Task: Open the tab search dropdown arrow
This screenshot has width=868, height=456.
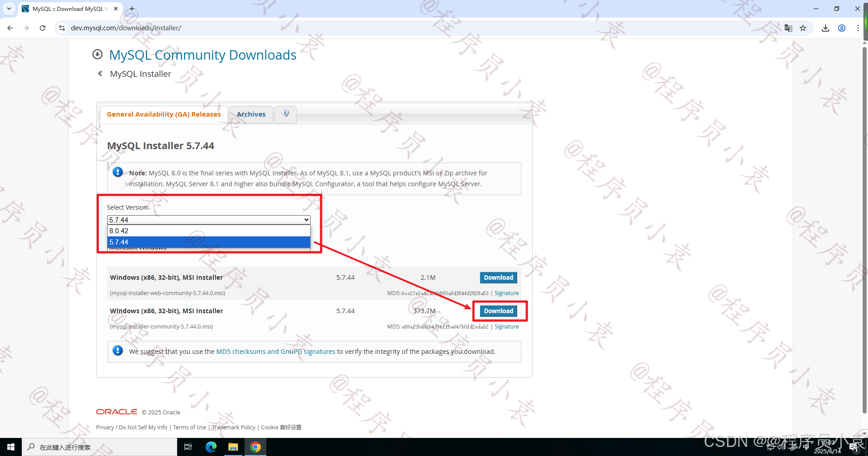Action: (x=9, y=9)
